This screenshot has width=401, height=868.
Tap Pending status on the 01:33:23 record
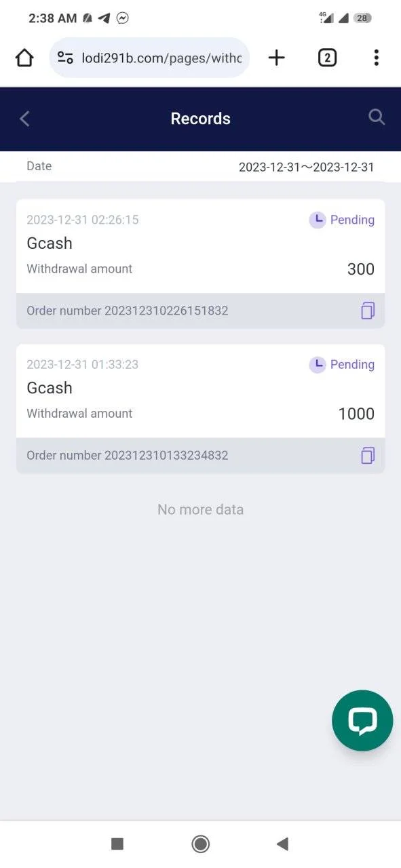tap(342, 364)
